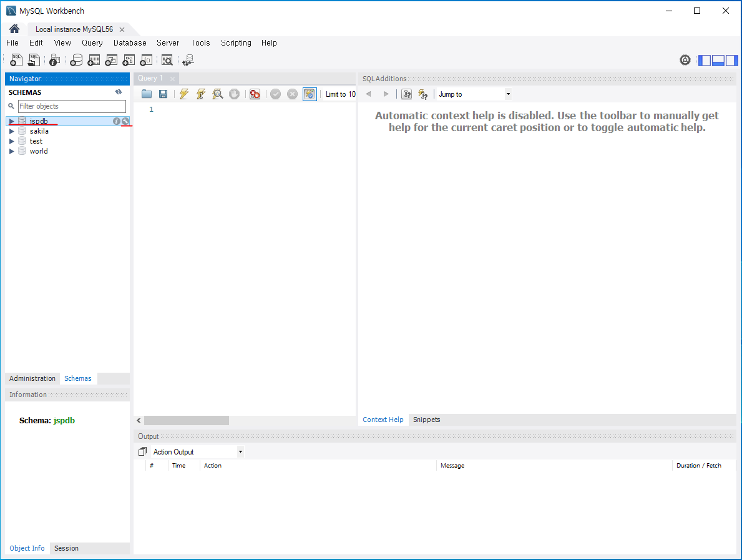
Task: Open the Server menu
Action: pos(168,42)
